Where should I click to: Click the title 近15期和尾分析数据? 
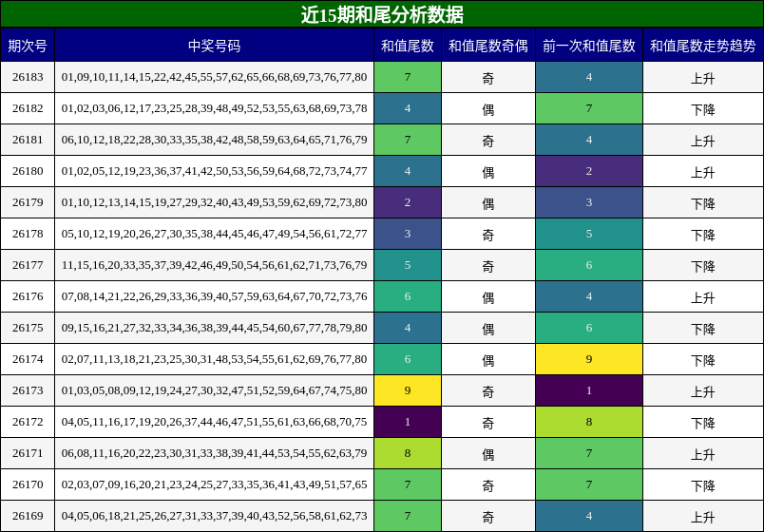pyautogui.click(x=382, y=14)
